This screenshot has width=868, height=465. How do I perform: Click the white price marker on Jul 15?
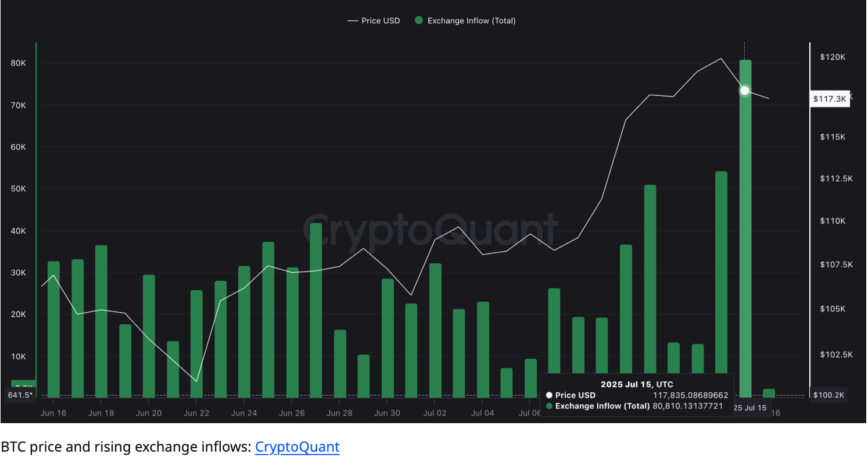pos(745,91)
